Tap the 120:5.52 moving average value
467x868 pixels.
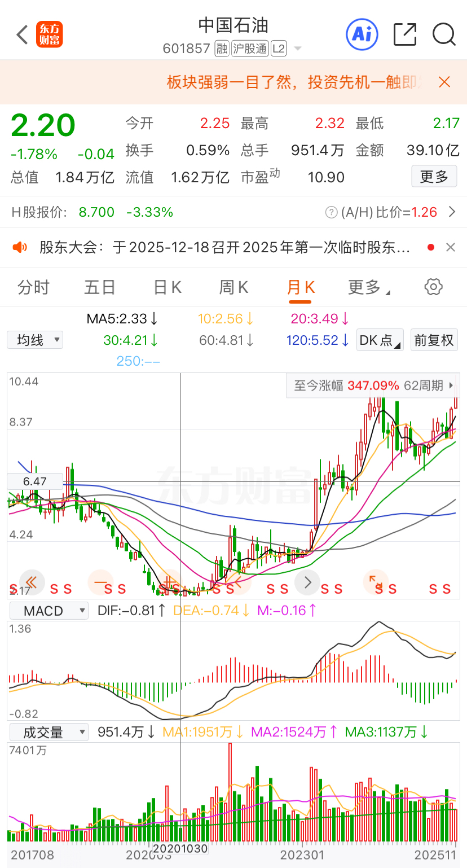pyautogui.click(x=319, y=340)
